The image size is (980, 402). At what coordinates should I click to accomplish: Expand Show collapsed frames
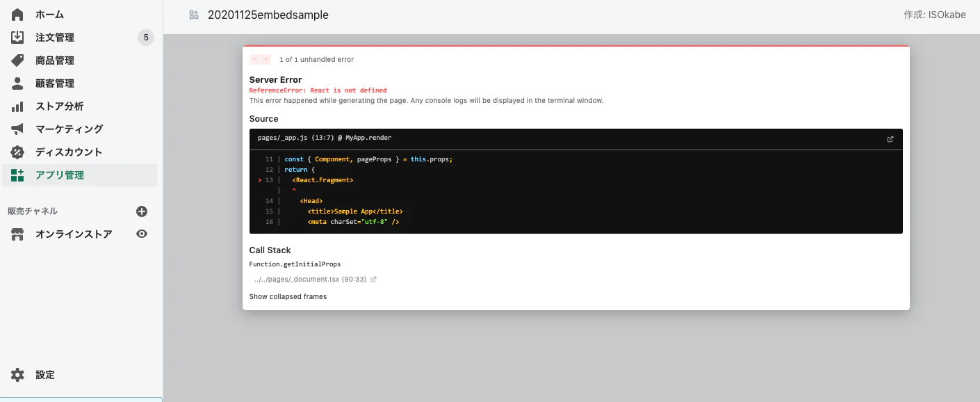pos(288,296)
